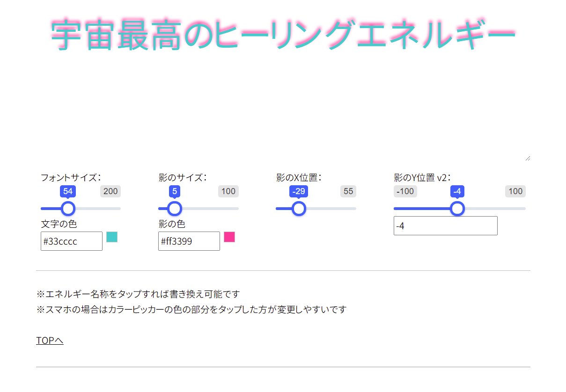
Task: Click the shadow Y position slider handle
Action: [x=457, y=209]
